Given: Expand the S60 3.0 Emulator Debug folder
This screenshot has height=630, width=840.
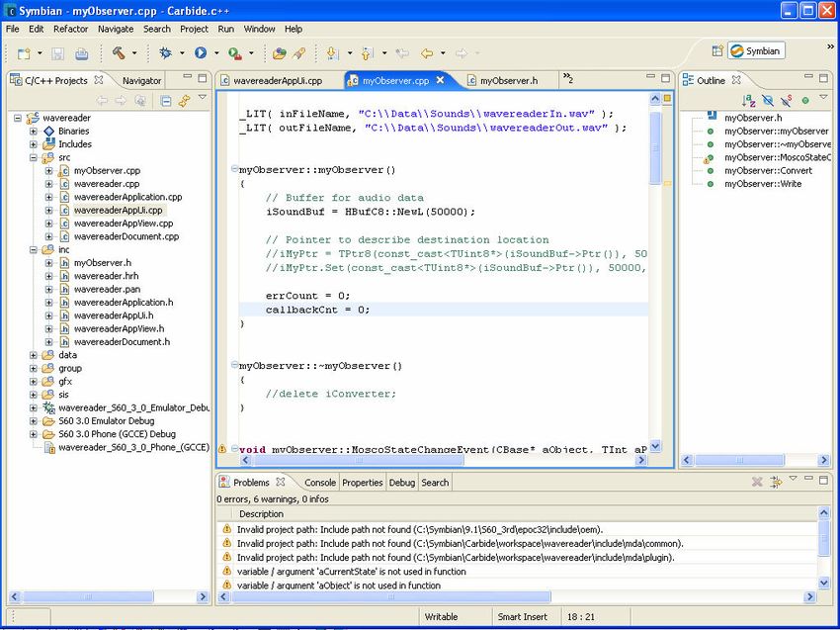Looking at the screenshot, I should 34,421.
